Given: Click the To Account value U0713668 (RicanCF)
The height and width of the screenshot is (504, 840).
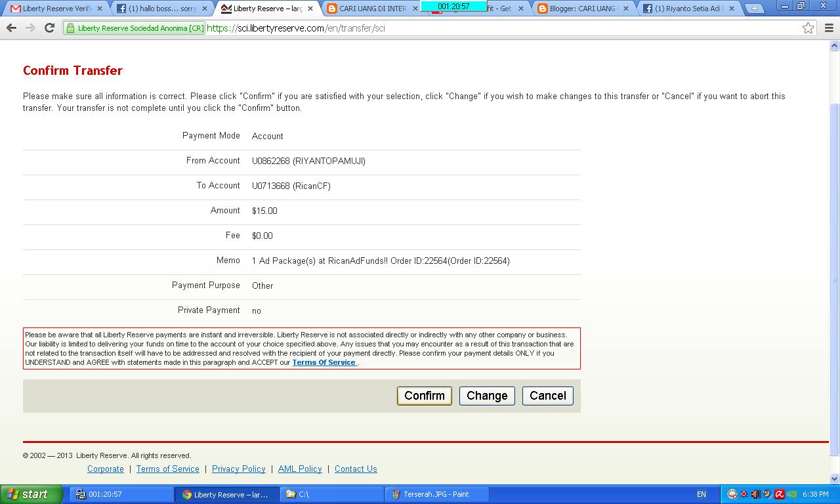Looking at the screenshot, I should pos(291,186).
